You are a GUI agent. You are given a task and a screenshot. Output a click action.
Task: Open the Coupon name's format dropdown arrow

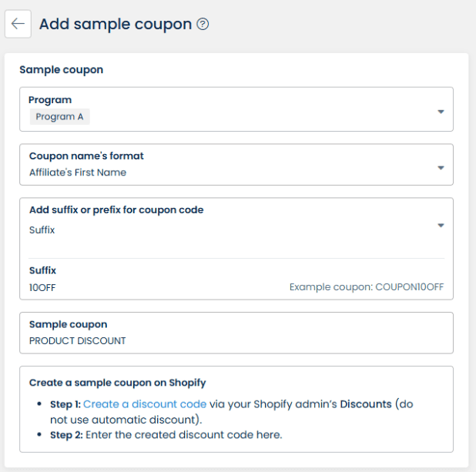[x=441, y=167]
